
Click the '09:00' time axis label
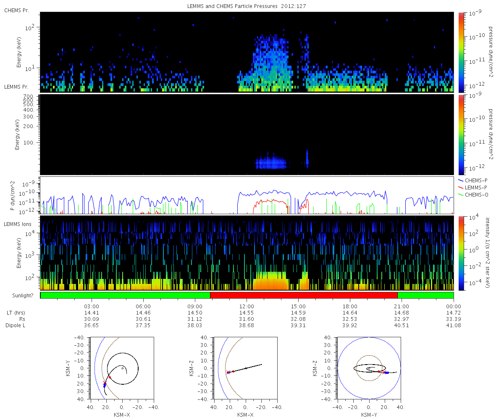click(x=195, y=306)
